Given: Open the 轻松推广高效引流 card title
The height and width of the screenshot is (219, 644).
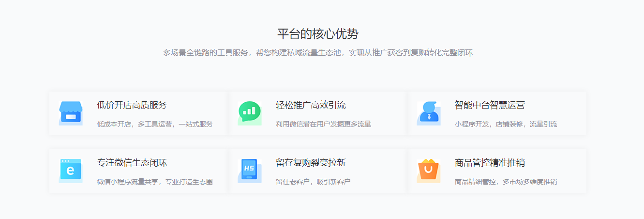Looking at the screenshot, I should [311, 105].
